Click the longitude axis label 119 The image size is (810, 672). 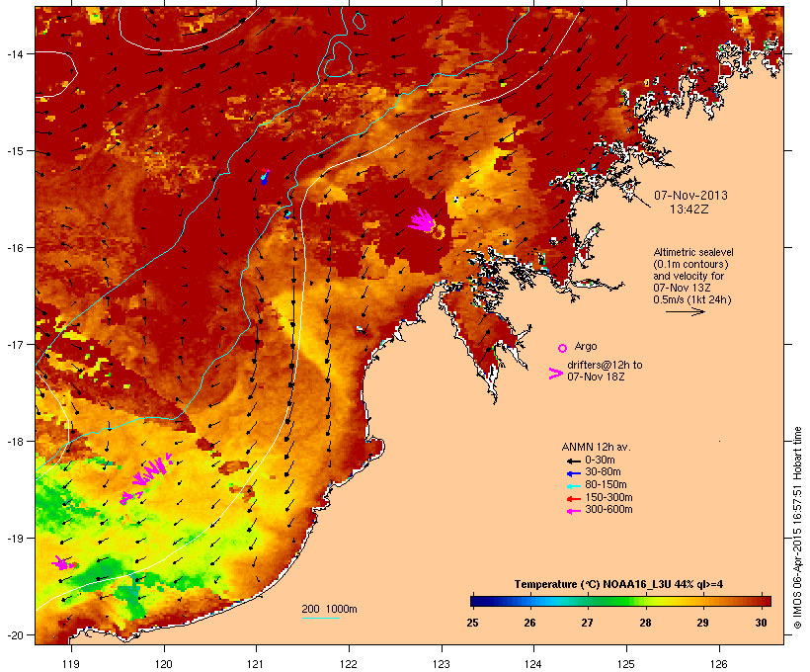tap(71, 664)
